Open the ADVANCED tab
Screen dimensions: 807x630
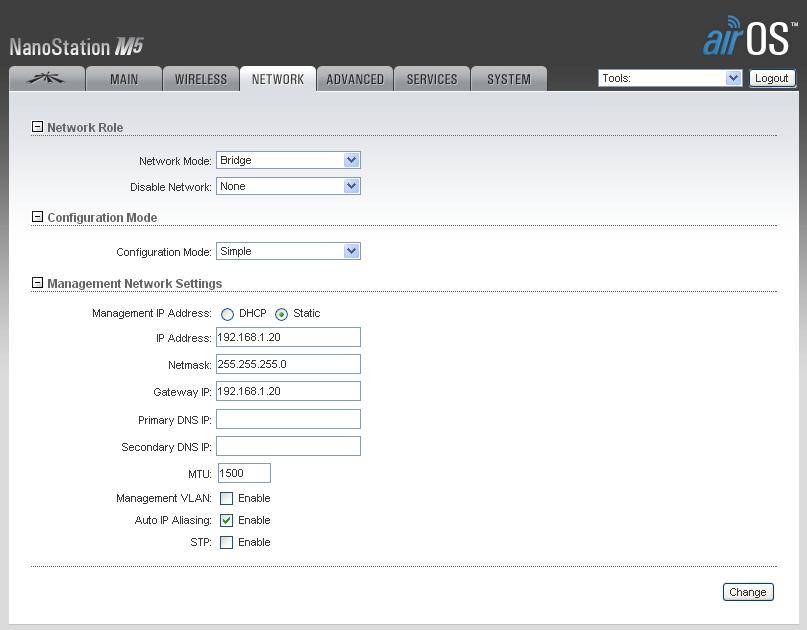tap(355, 79)
